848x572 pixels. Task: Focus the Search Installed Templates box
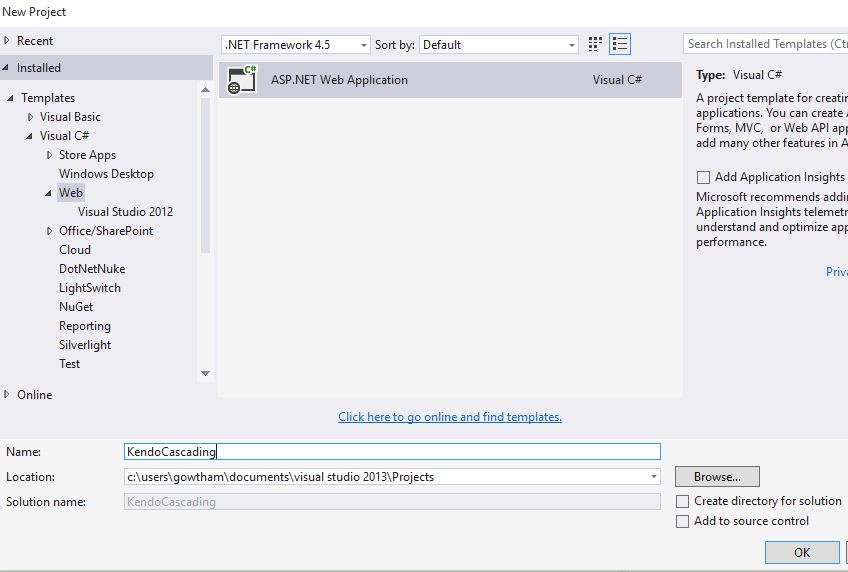765,44
